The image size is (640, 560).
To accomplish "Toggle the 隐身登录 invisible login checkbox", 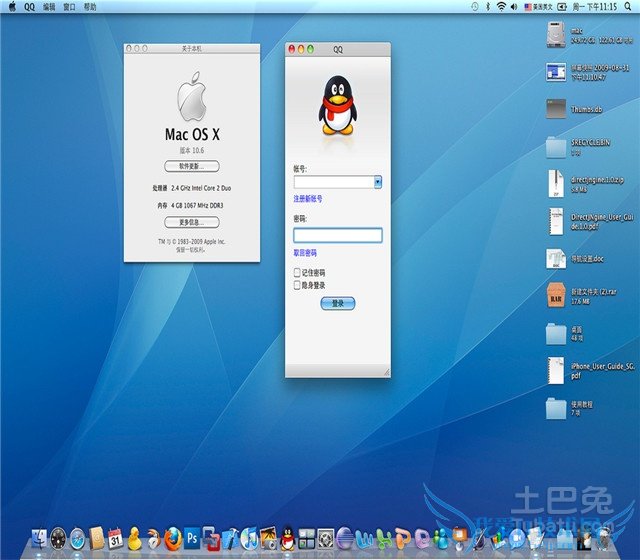I will [x=297, y=284].
